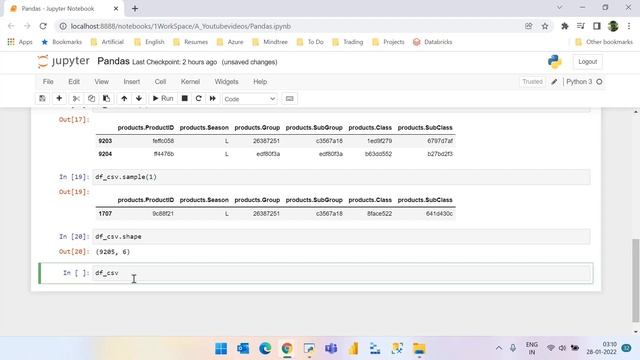Select the df_csv.shape cell

coord(342,237)
